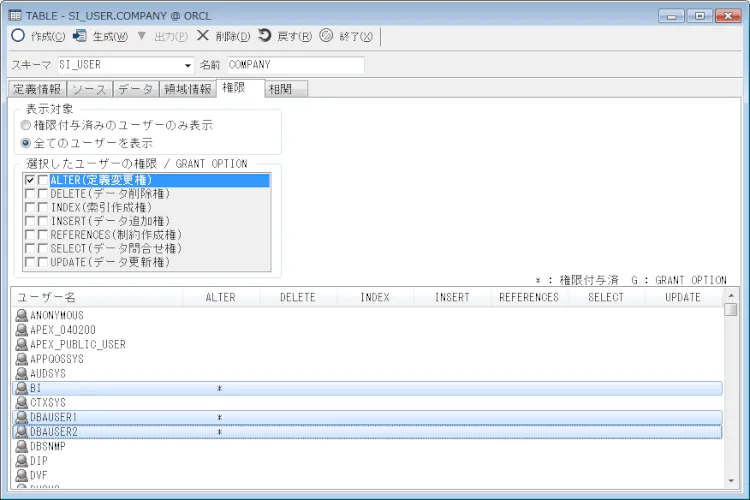
Task: Switch to the 相関 tab
Action: (x=285, y=89)
